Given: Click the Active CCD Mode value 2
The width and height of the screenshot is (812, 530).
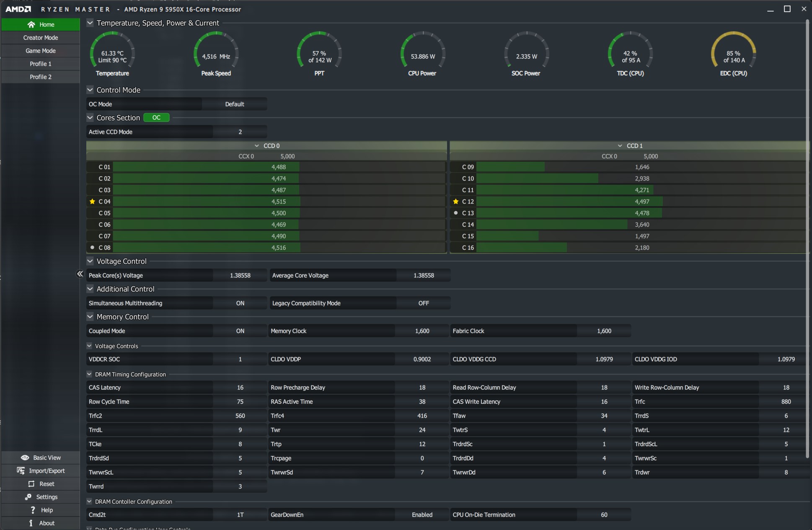Looking at the screenshot, I should pos(240,132).
